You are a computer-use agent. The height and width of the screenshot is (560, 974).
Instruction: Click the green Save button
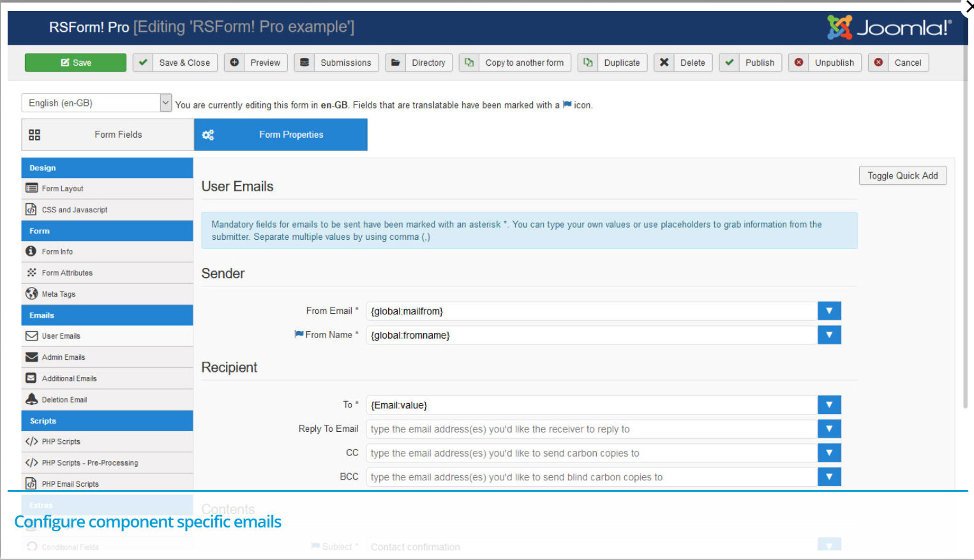pyautogui.click(x=75, y=63)
